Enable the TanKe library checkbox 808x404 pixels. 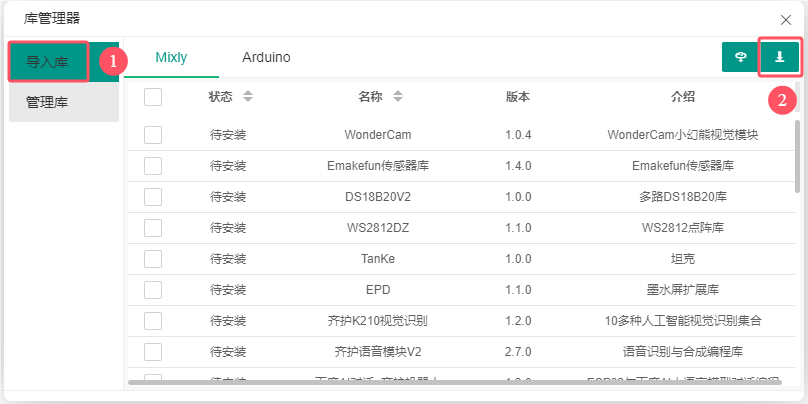[x=153, y=259]
